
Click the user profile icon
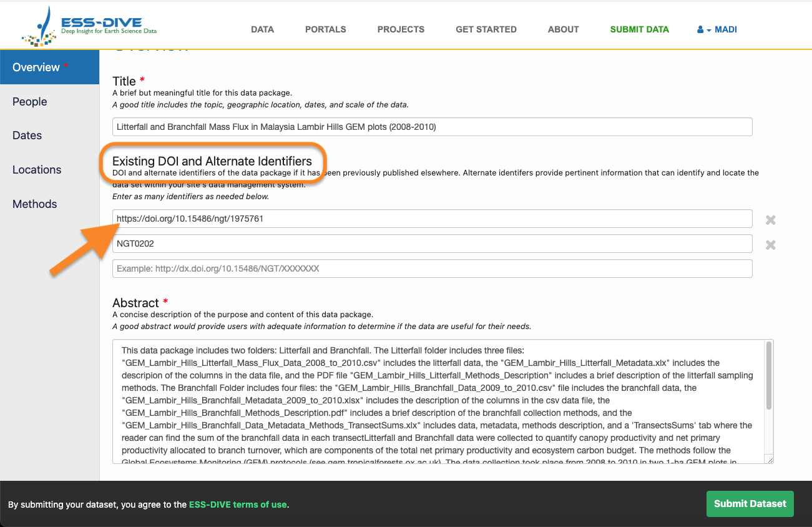point(700,29)
